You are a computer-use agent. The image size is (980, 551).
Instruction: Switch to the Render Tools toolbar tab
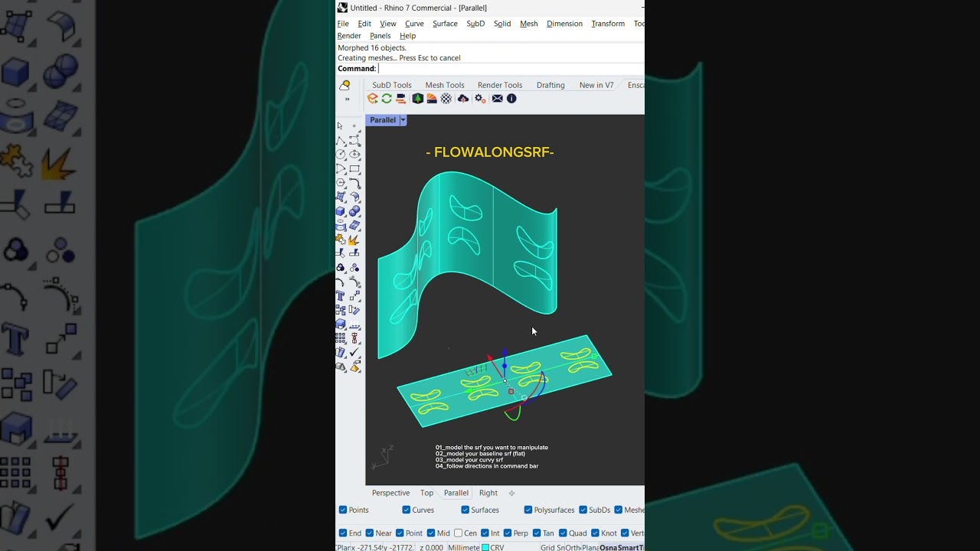pyautogui.click(x=500, y=85)
